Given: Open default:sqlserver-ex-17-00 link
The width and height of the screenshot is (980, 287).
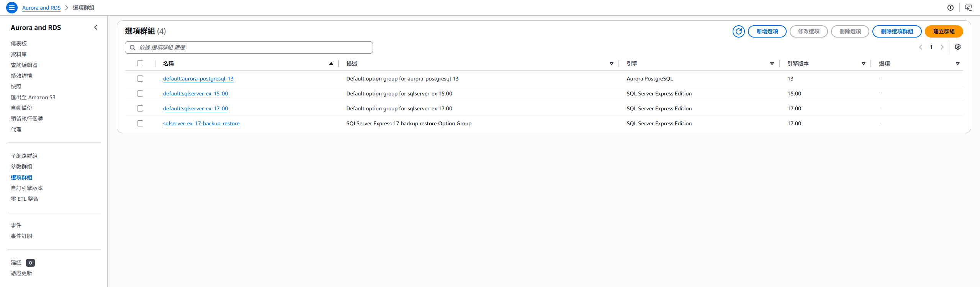Looking at the screenshot, I should (196, 108).
